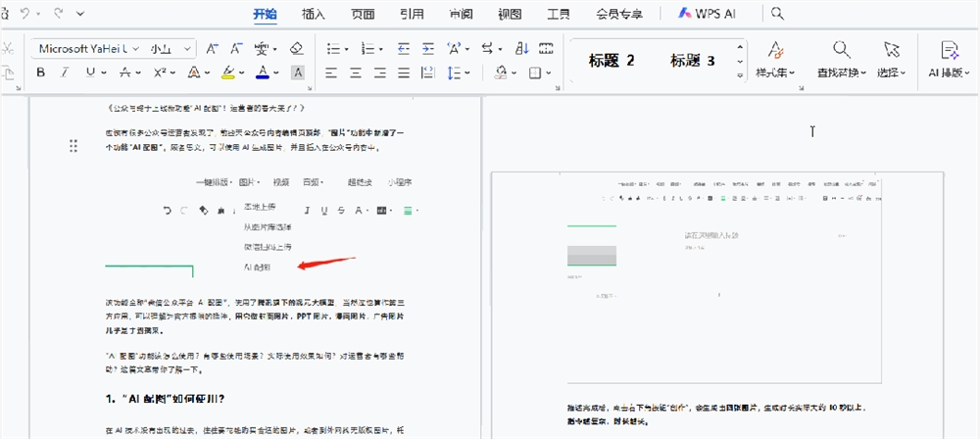Image resolution: width=980 pixels, height=439 pixels.
Task: Expand the full styles gallery
Action: 740,75
